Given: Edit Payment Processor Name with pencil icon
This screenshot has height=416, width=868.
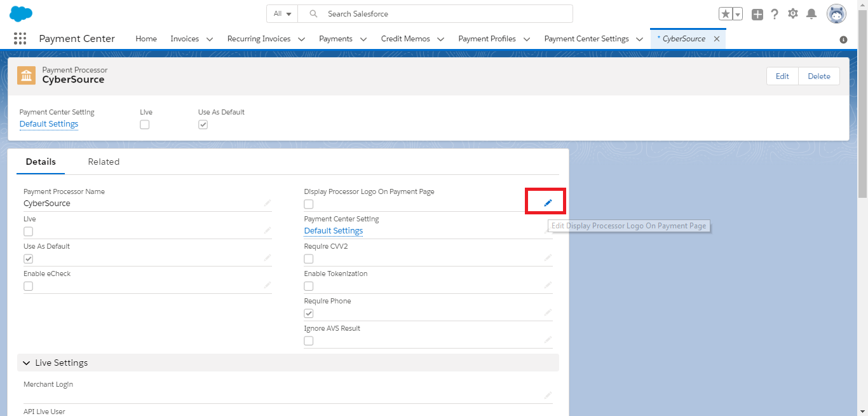Looking at the screenshot, I should [268, 203].
